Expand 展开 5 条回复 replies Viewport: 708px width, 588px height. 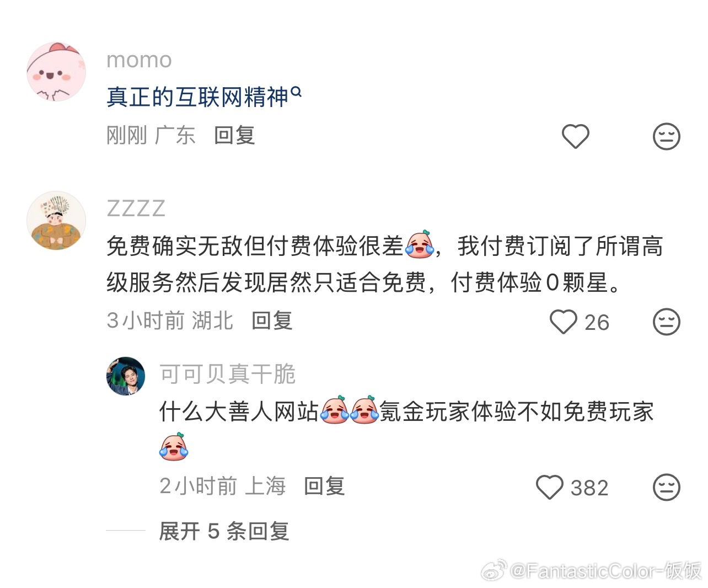point(224,531)
